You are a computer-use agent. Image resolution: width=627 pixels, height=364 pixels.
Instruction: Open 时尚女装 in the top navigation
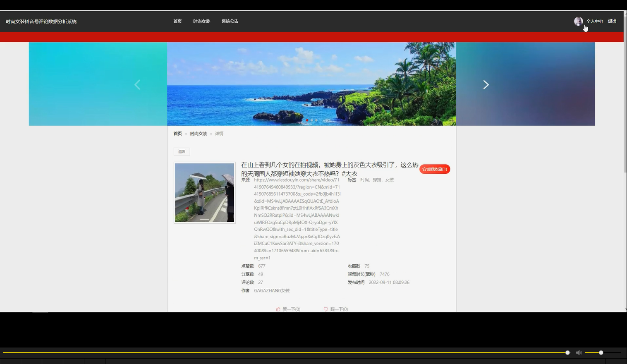click(x=201, y=21)
